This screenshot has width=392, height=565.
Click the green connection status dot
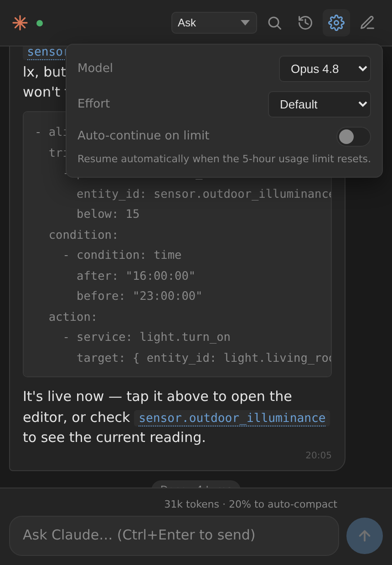pyautogui.click(x=40, y=23)
